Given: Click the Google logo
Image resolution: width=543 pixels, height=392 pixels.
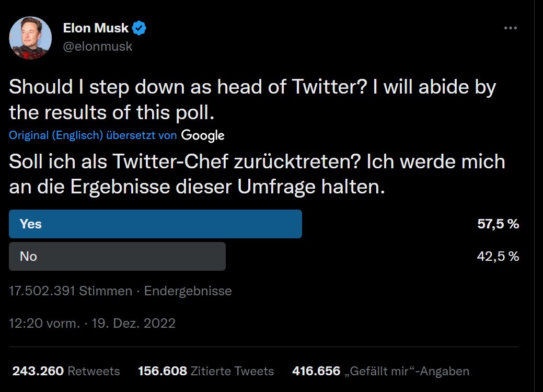Looking at the screenshot, I should point(203,135).
